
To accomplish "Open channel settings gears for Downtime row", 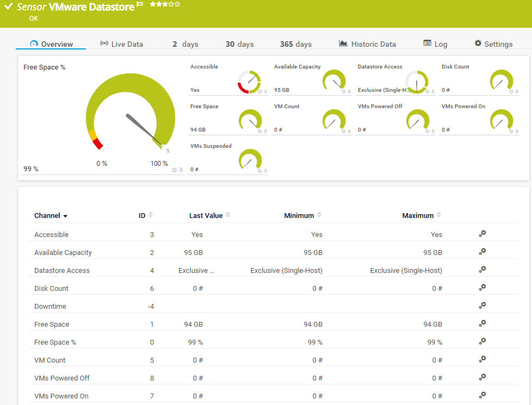I will point(482,306).
